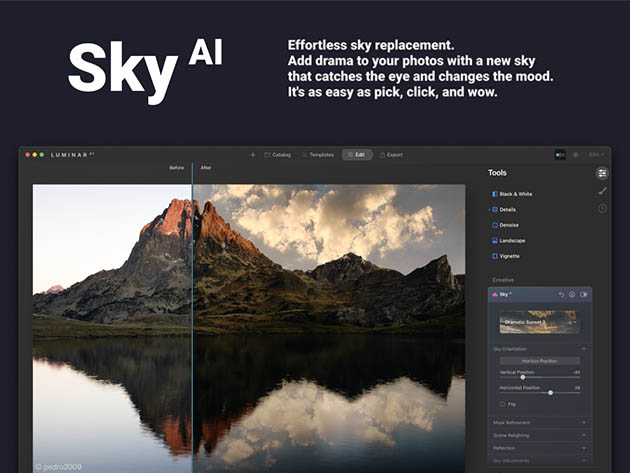
Task: Toggle the Sky tool on/off switch
Action: (x=584, y=294)
